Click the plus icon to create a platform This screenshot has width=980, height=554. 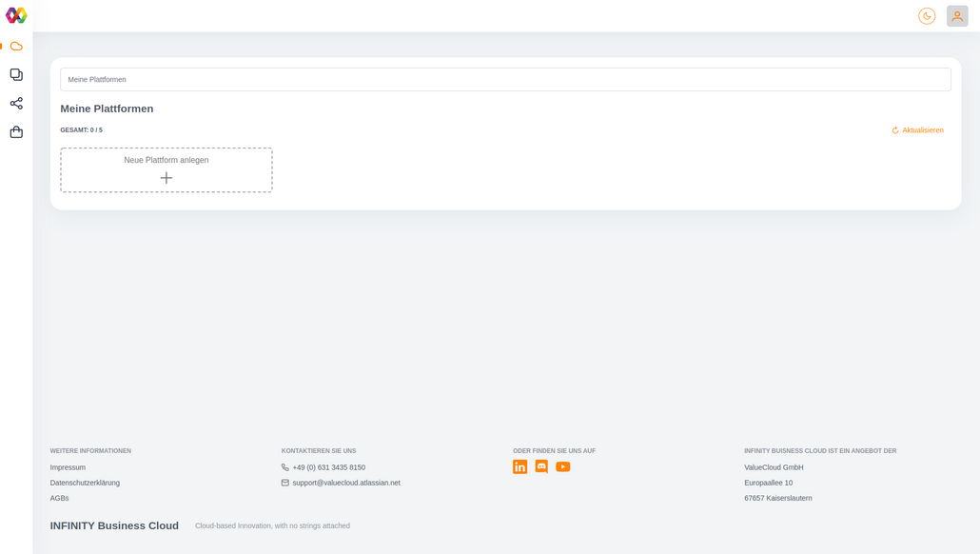tap(167, 177)
